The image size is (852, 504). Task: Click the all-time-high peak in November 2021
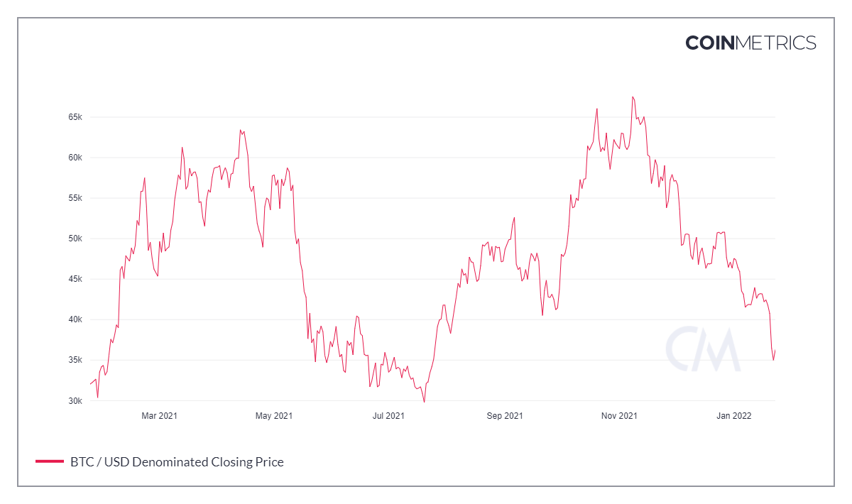point(633,97)
